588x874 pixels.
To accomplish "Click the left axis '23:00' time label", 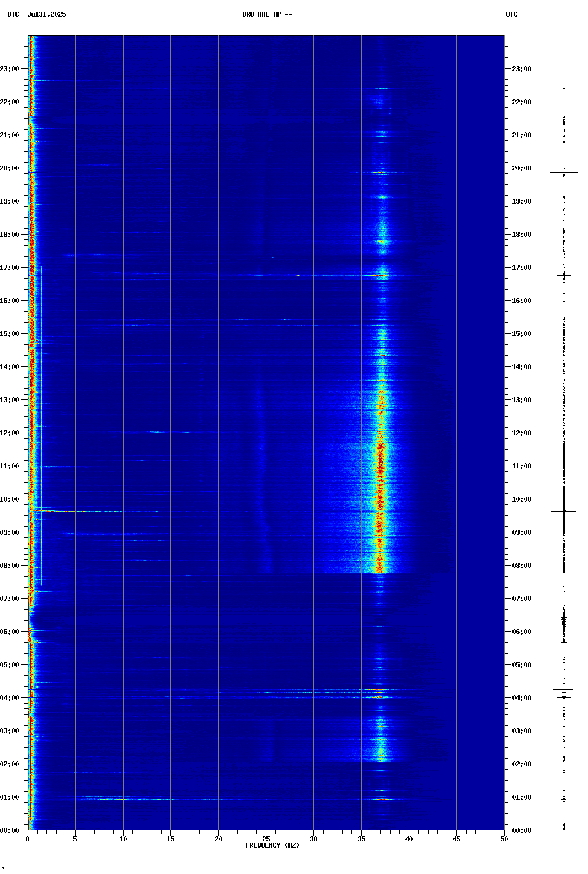I will click(x=9, y=69).
